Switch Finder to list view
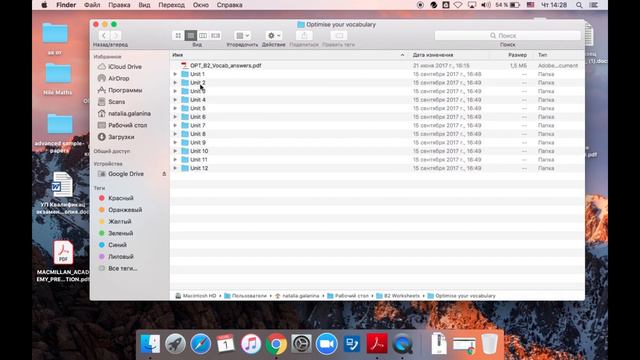Viewport: 640px width, 360px height. 191,36
